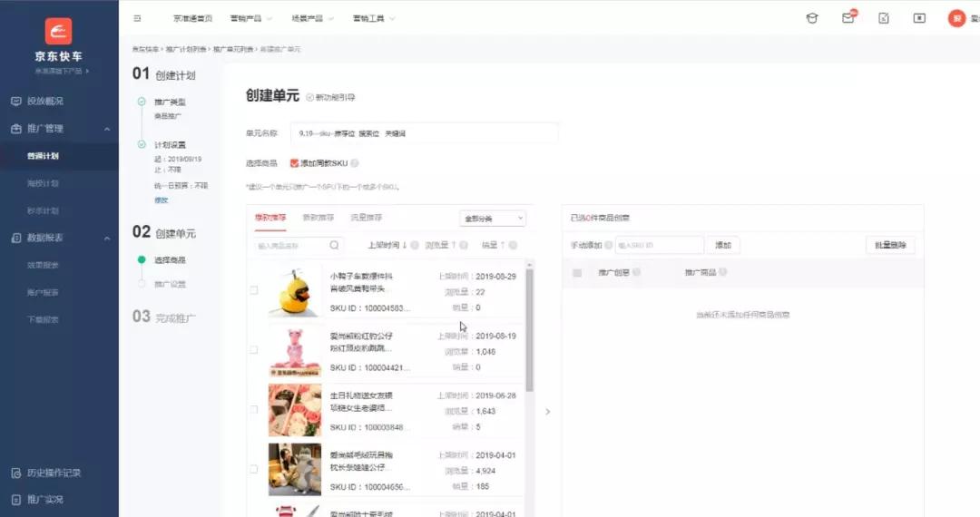Switch to the 新款推荐 tab

coord(318,218)
